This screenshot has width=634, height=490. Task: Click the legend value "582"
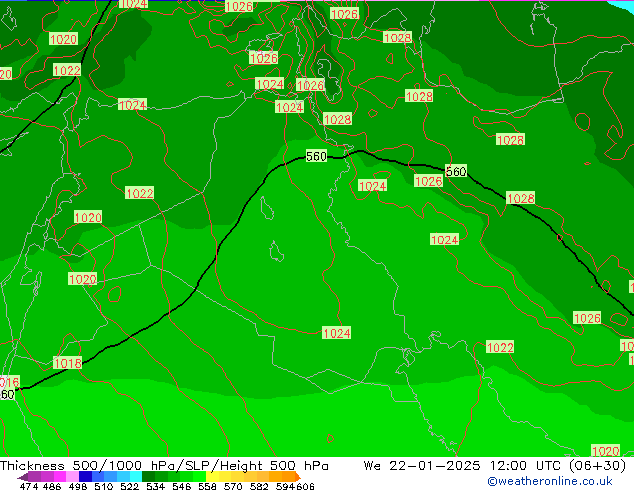pyautogui.click(x=259, y=486)
